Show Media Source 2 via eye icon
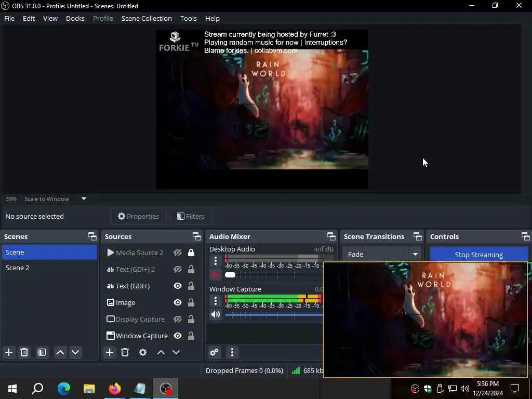Image resolution: width=532 pixels, height=399 pixels. (x=178, y=252)
